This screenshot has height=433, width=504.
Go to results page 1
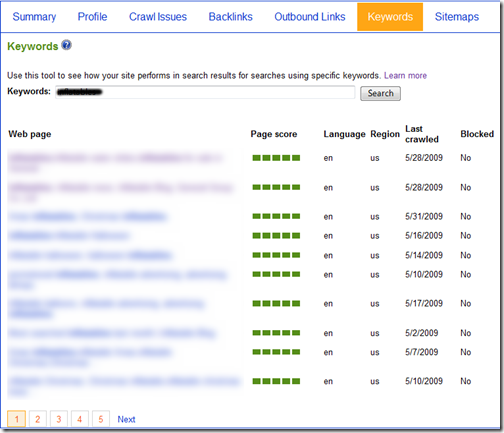[x=17, y=419]
